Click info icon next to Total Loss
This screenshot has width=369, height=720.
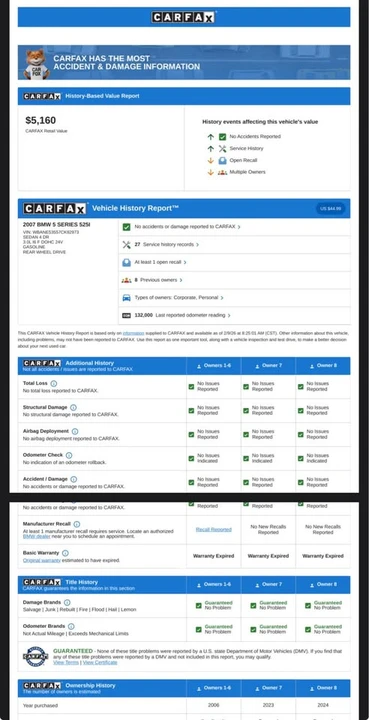[x=54, y=383]
